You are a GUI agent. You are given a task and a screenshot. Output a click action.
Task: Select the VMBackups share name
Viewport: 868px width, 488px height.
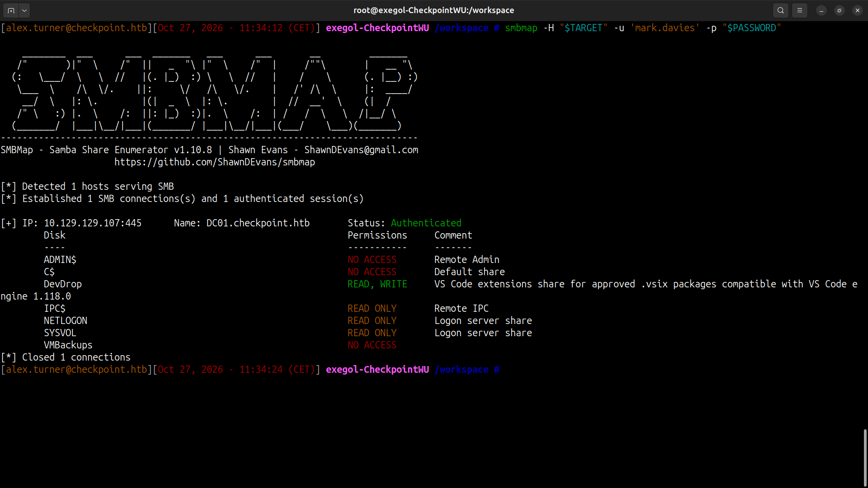(68, 345)
